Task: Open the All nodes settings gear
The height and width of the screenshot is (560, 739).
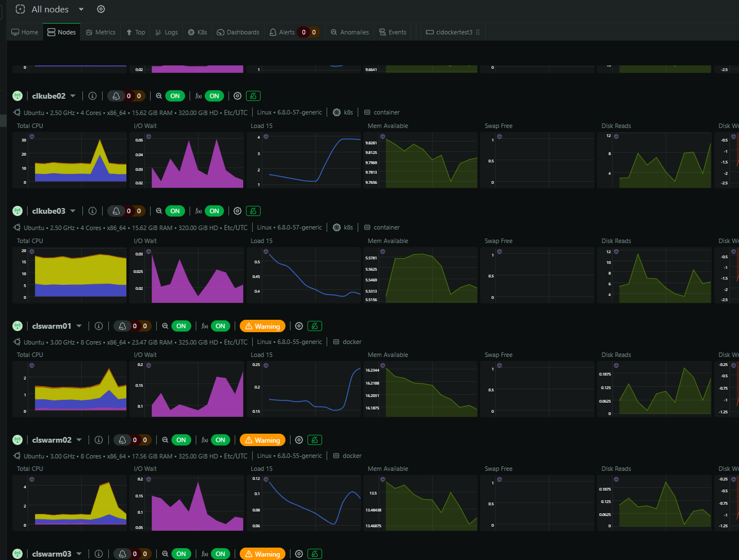Action: coord(101,9)
